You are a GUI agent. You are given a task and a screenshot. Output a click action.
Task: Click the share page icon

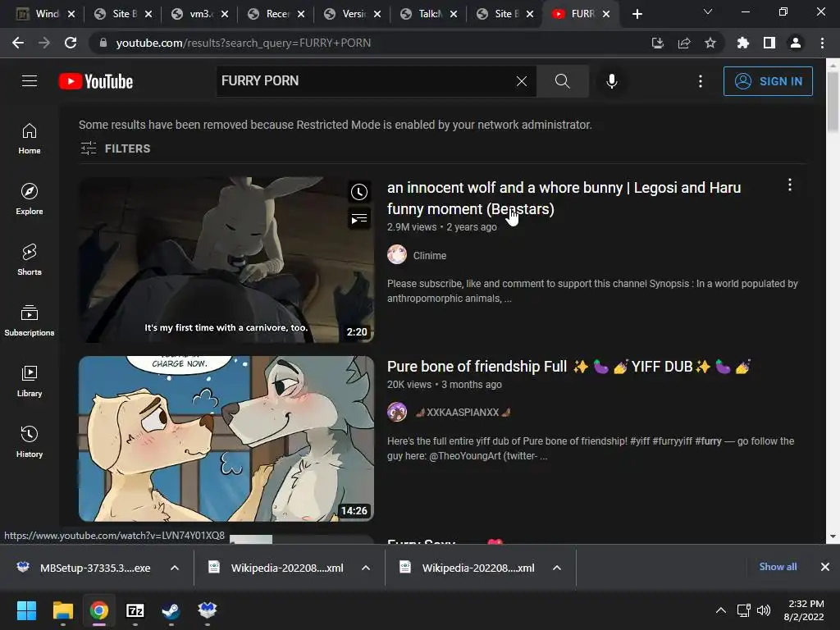[x=684, y=43]
